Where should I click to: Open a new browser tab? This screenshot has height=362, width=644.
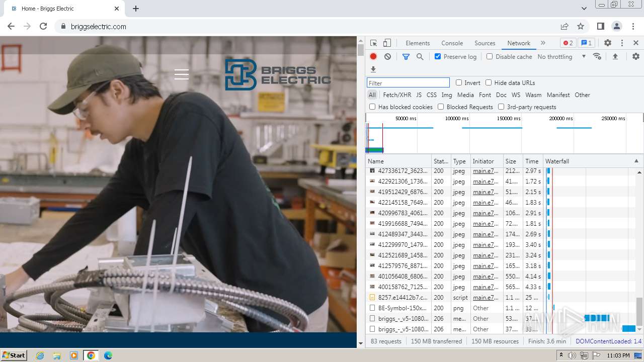[x=136, y=9]
